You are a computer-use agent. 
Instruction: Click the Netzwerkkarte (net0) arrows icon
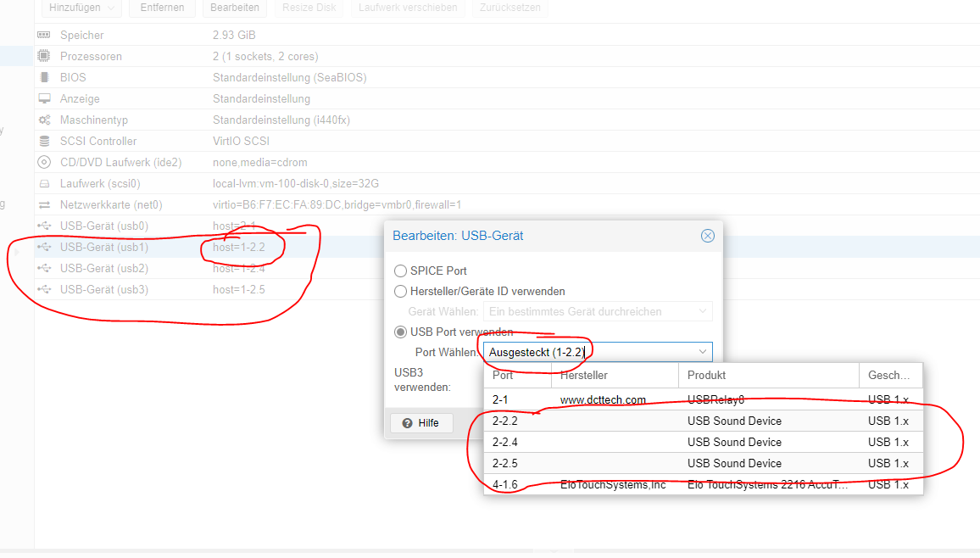pos(44,205)
